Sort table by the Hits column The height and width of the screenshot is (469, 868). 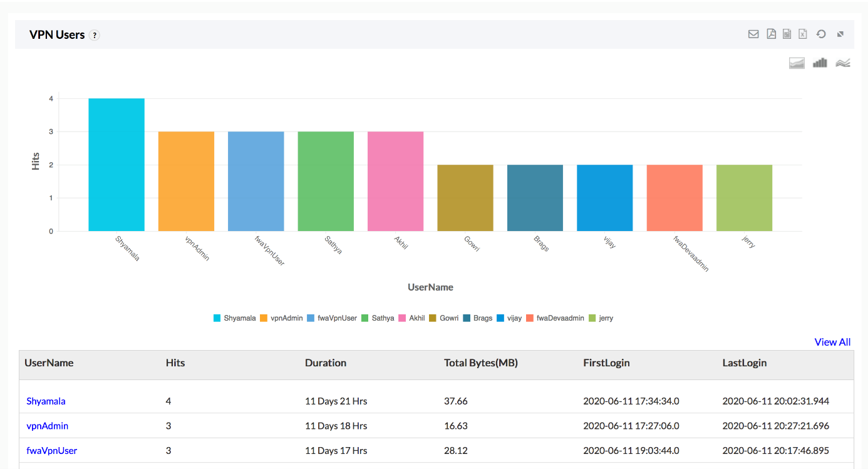coord(175,363)
